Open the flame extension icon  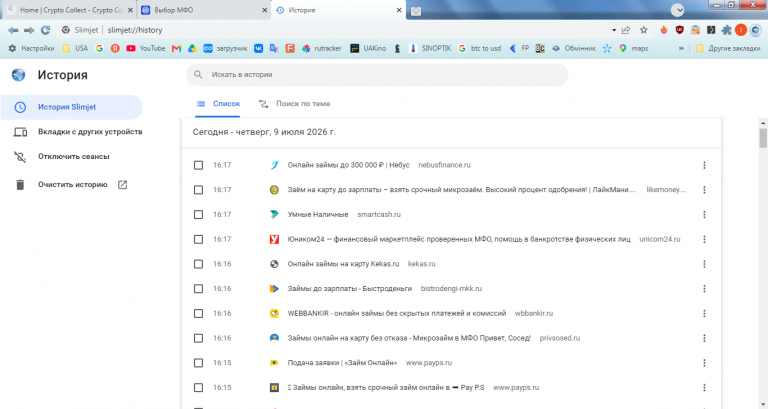pos(664,30)
